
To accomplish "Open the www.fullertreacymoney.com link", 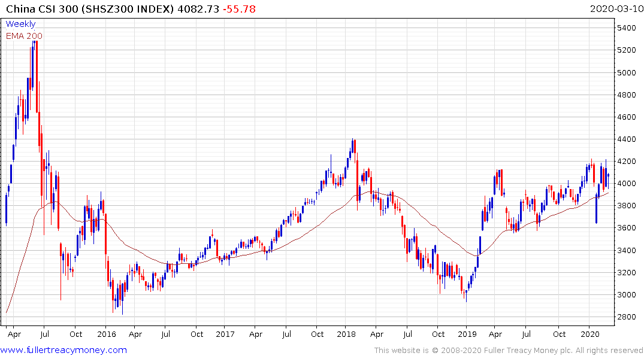I will [64, 350].
